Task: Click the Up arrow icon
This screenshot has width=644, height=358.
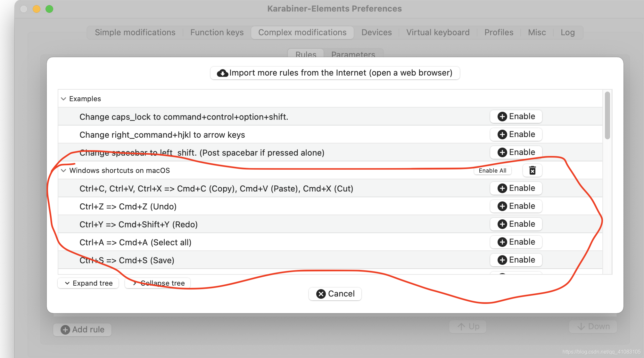Action: [461, 327]
